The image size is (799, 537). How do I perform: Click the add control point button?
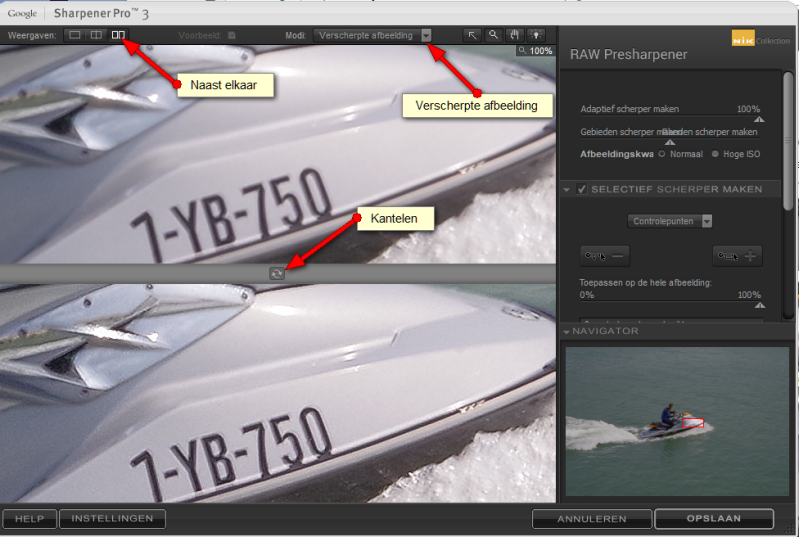point(737,256)
